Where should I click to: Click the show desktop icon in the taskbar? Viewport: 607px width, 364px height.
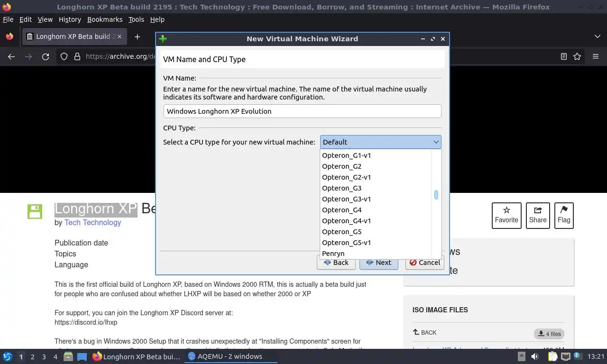coord(82,356)
